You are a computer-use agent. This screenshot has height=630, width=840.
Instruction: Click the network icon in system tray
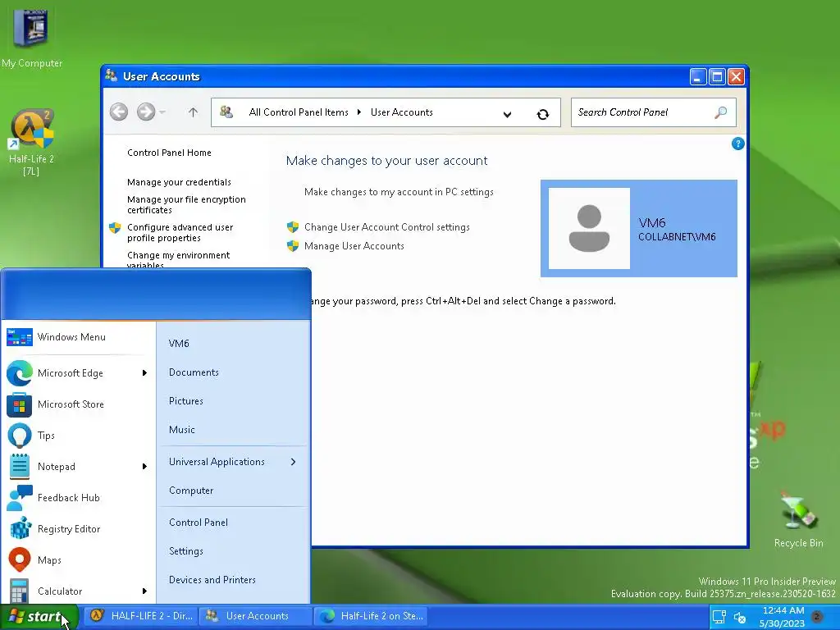(x=719, y=617)
